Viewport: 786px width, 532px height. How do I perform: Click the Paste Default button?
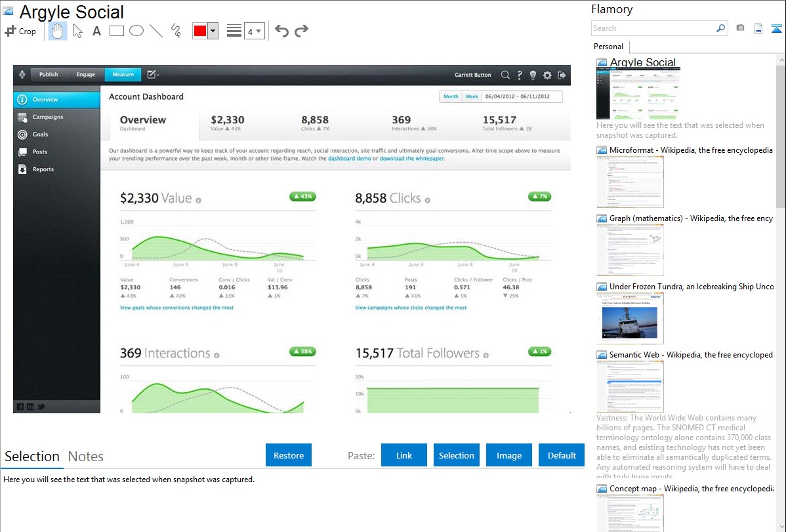562,455
